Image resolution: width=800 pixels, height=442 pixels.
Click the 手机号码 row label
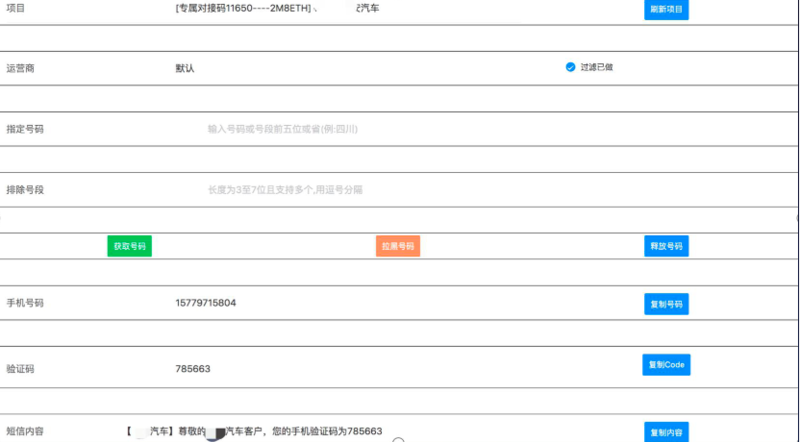pos(25,303)
